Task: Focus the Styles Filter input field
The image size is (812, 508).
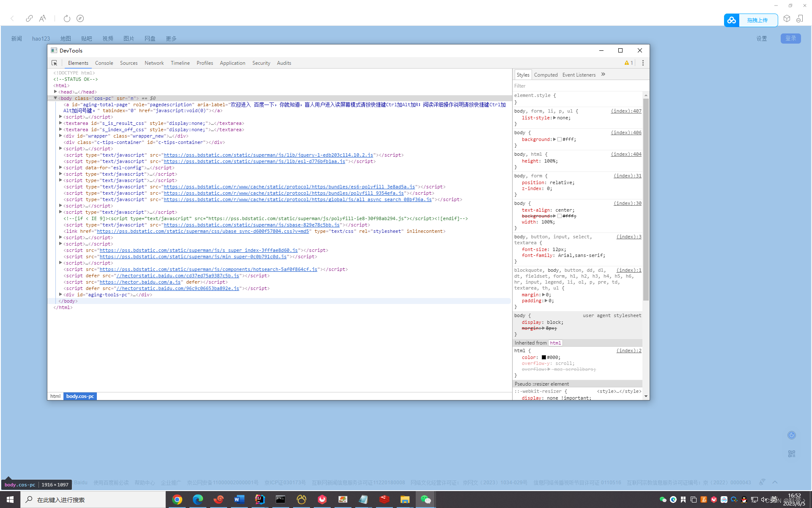Action: pyautogui.click(x=577, y=86)
